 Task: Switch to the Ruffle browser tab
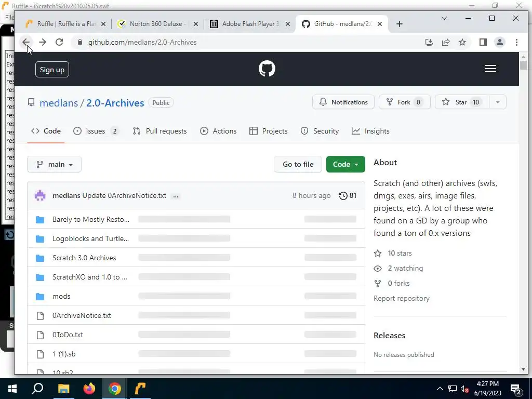point(66,24)
